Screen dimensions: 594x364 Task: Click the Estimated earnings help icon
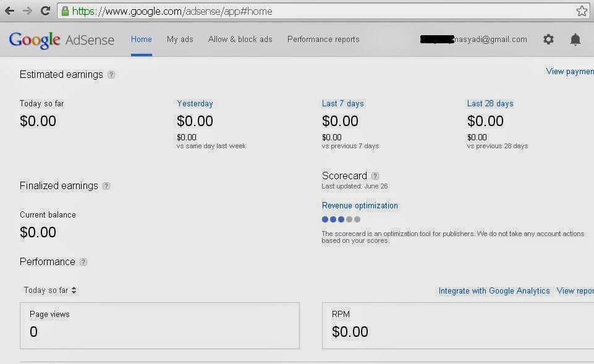click(111, 74)
